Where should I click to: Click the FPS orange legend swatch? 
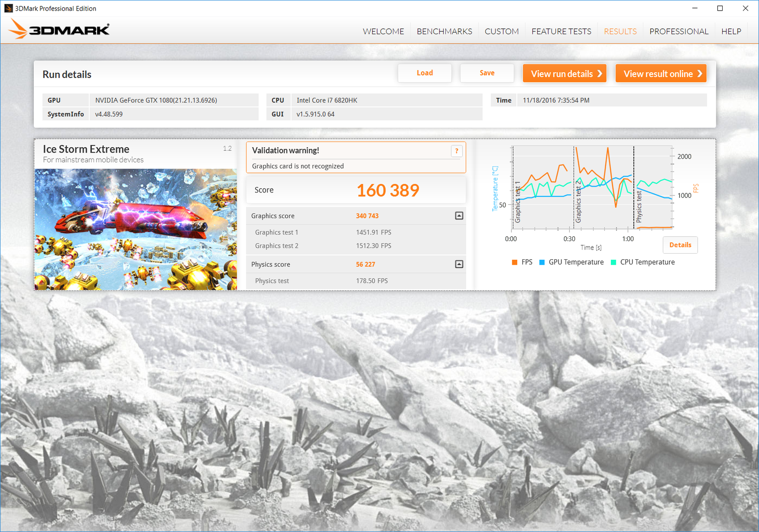coord(515,262)
